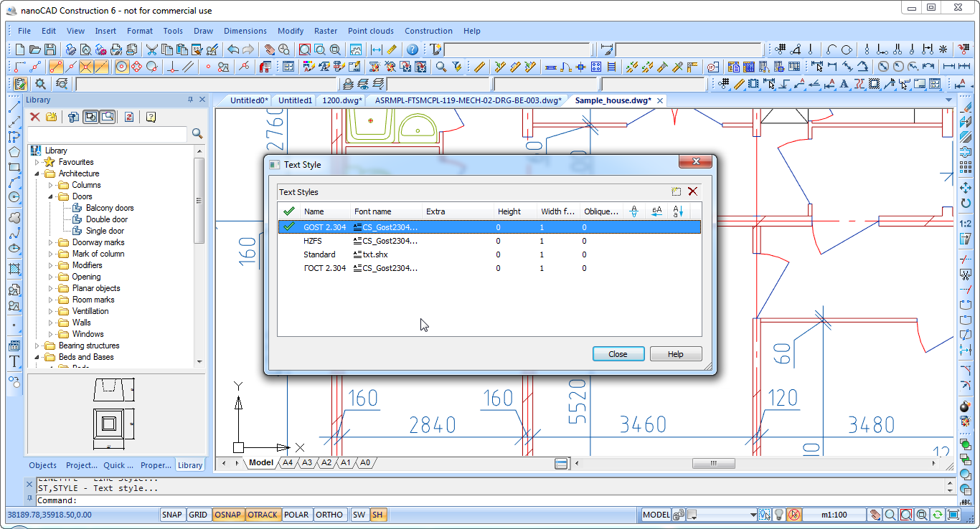Screen dimensions: 980x529
Task: Open the m1:100 scale selector
Action: click(x=834, y=515)
